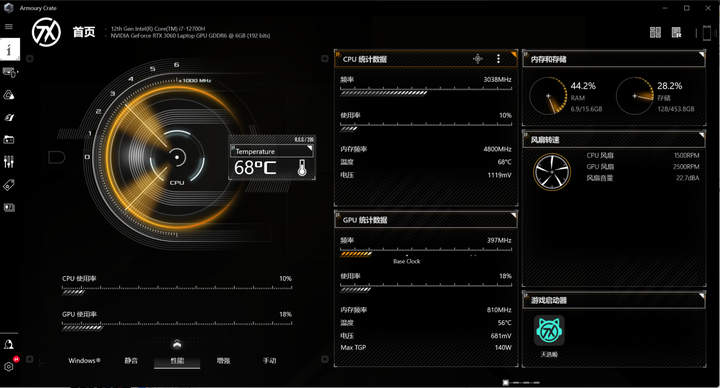Open the News sidebar icon
This screenshot has height=388, width=720.
(x=9, y=208)
